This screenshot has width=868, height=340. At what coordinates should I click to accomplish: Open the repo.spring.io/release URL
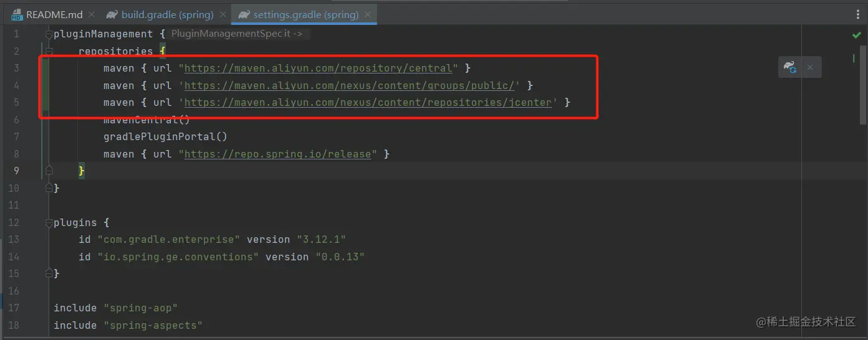coord(277,154)
